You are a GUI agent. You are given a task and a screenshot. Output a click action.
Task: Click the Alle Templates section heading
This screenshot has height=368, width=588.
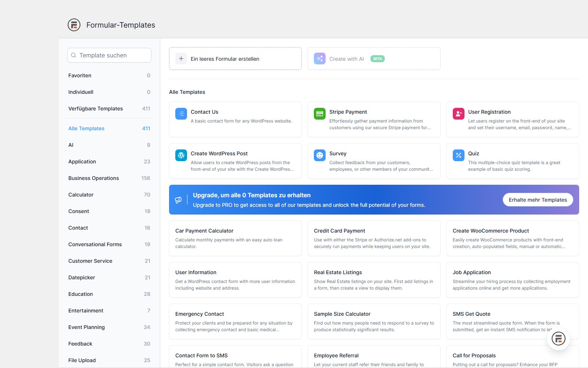click(187, 92)
